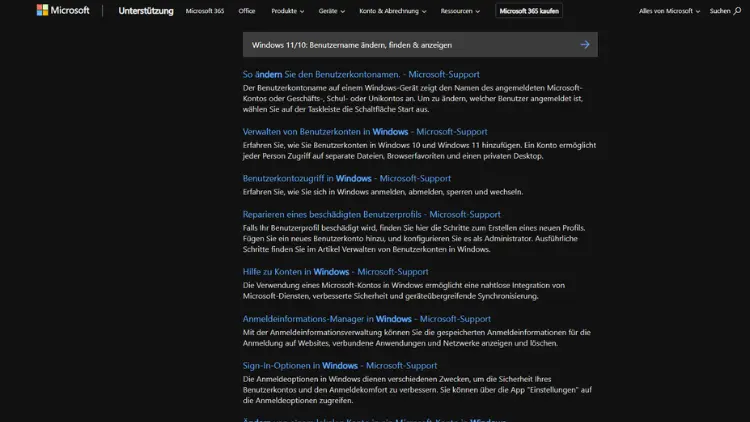750x422 pixels.
Task: Open 'Reparieren eines beschädigten Benutzerprofils' result
Action: [371, 214]
